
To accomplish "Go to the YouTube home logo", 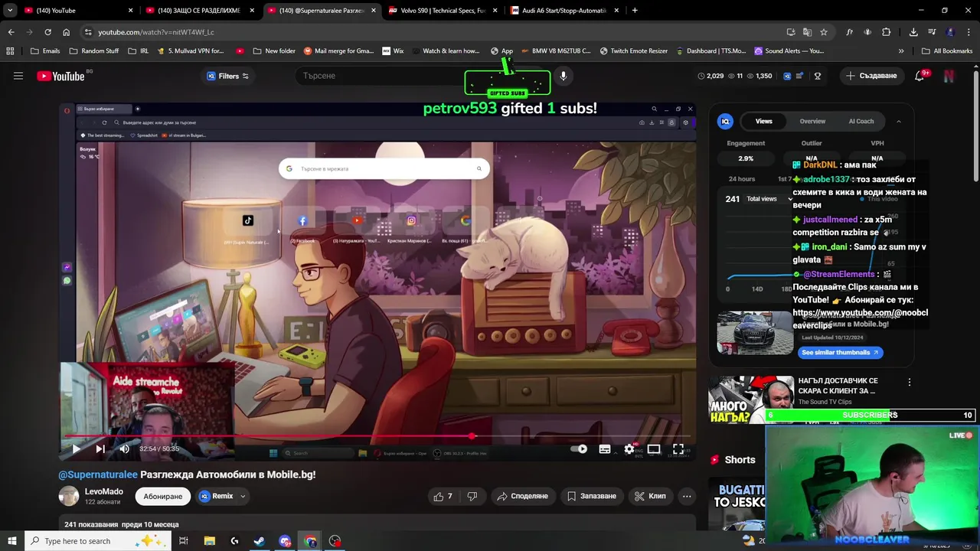I will tap(60, 76).
